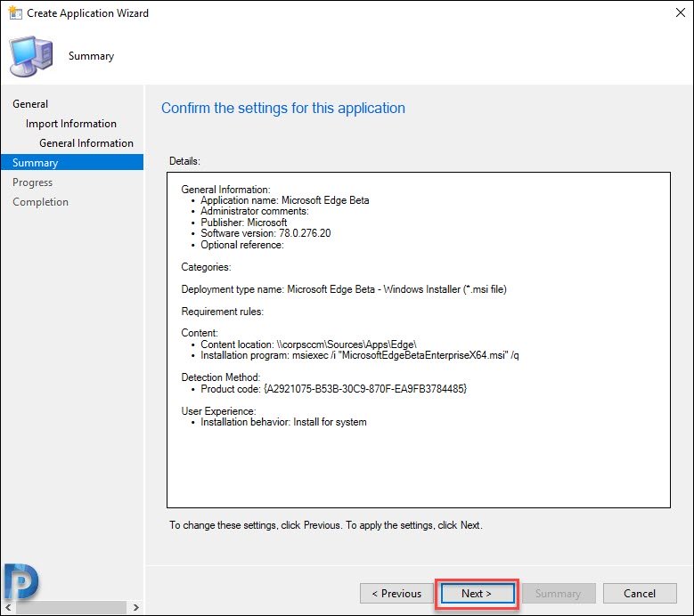Click the Optional reference line
This screenshot has height=616, width=694.
[x=242, y=245]
